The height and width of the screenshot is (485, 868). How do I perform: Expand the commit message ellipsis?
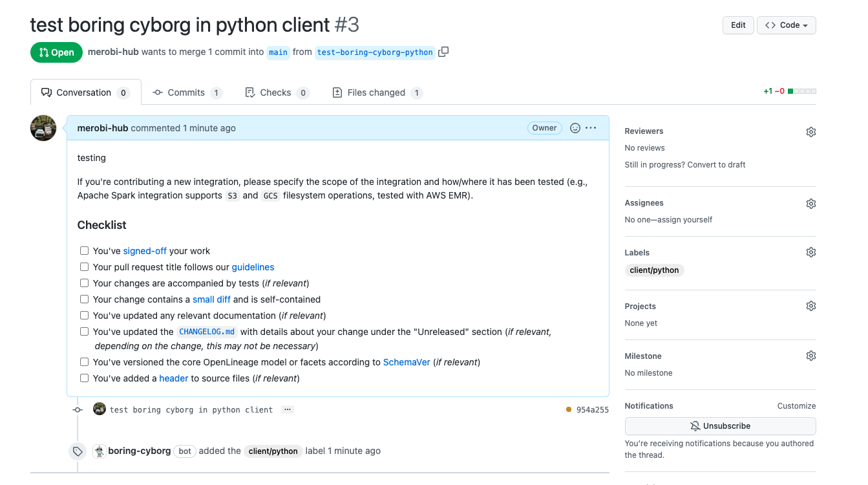pyautogui.click(x=287, y=409)
